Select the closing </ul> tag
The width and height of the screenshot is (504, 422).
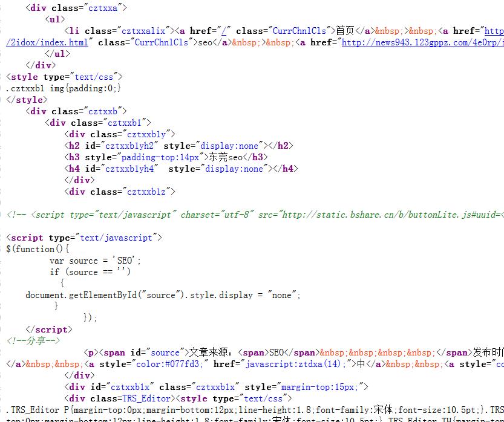tap(57, 54)
